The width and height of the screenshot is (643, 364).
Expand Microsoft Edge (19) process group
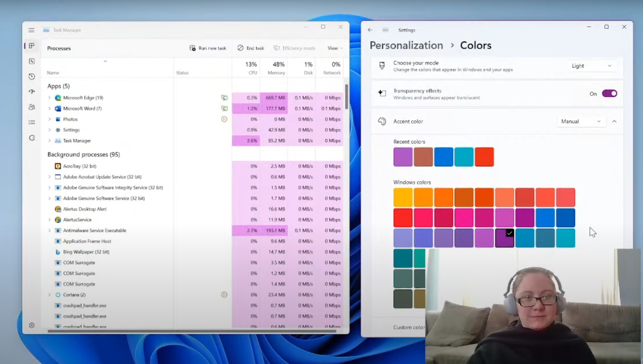[x=49, y=98]
